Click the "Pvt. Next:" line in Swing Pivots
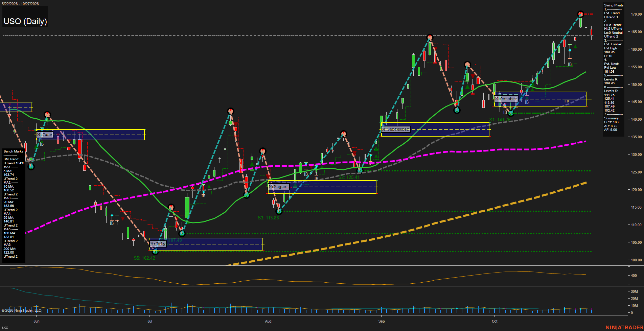Image resolution: width=644 pixels, height=331 pixels. click(611, 64)
